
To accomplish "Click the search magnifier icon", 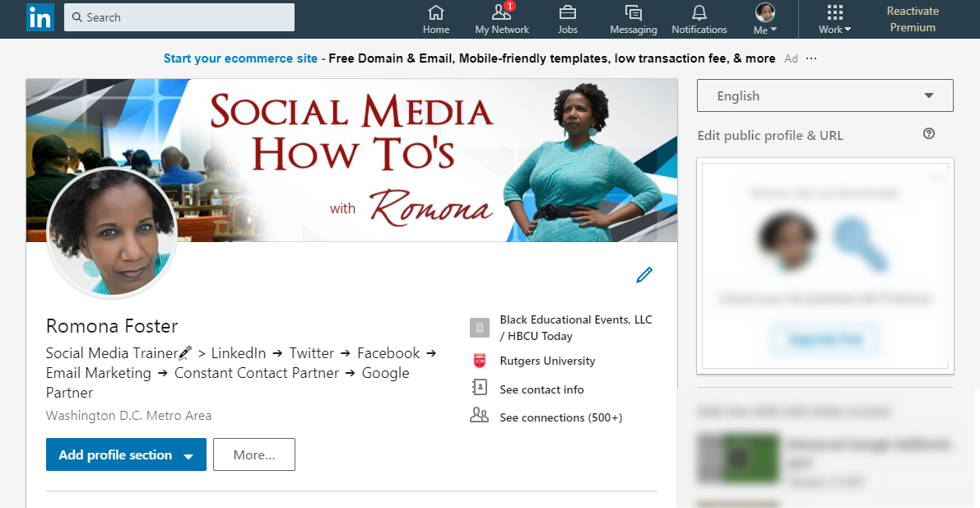I will point(77,17).
